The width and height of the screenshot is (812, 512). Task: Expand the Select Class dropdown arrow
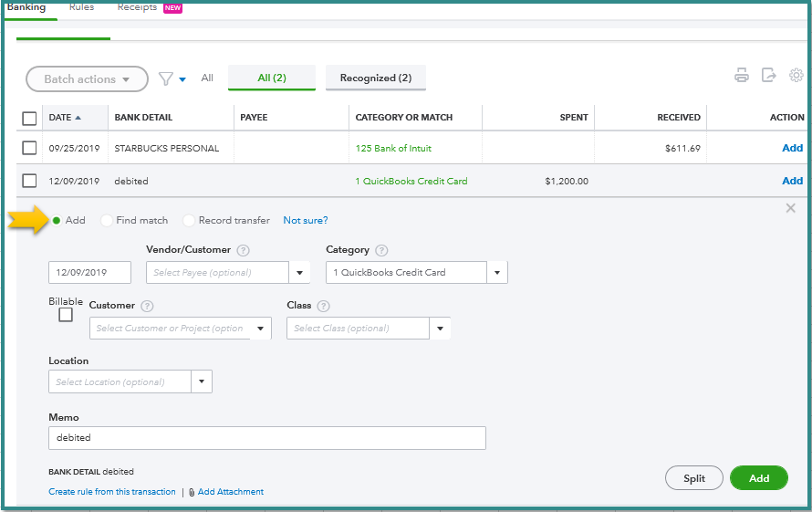[x=440, y=329]
